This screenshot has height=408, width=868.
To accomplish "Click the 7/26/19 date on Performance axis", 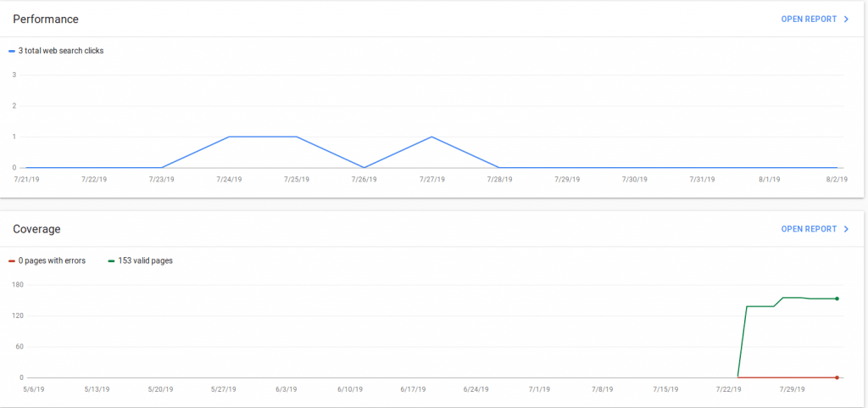I will 364,179.
